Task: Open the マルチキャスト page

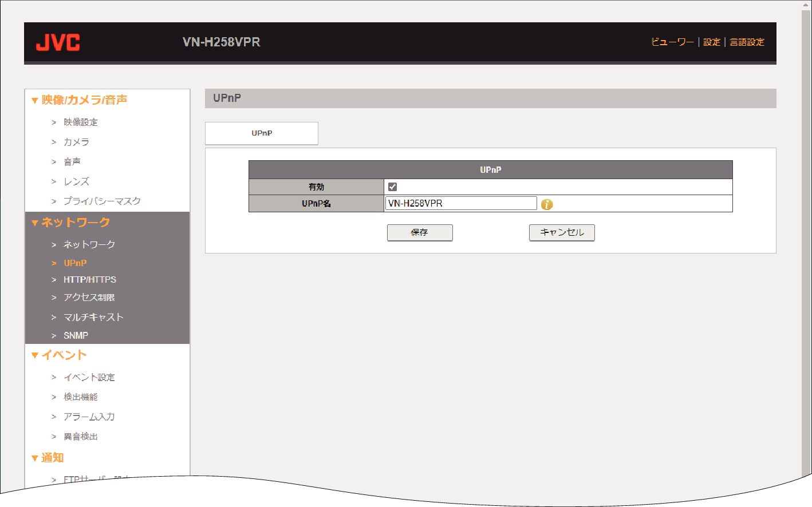Action: tap(93, 317)
